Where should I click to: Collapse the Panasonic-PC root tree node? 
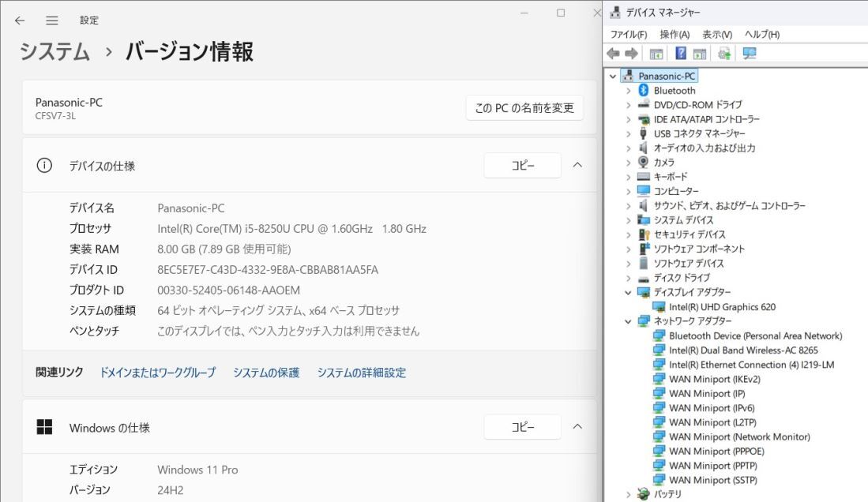click(x=613, y=77)
